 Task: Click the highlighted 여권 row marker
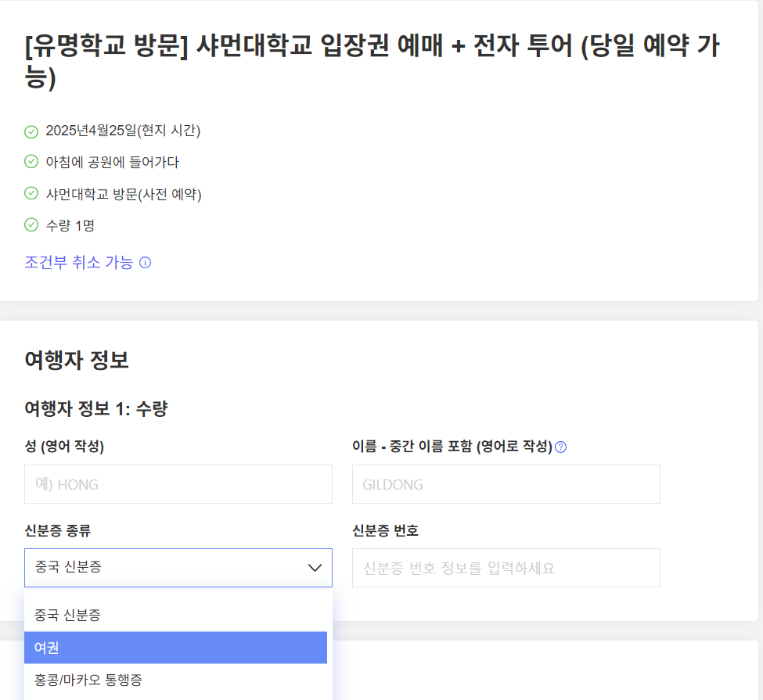pyautogui.click(x=176, y=648)
